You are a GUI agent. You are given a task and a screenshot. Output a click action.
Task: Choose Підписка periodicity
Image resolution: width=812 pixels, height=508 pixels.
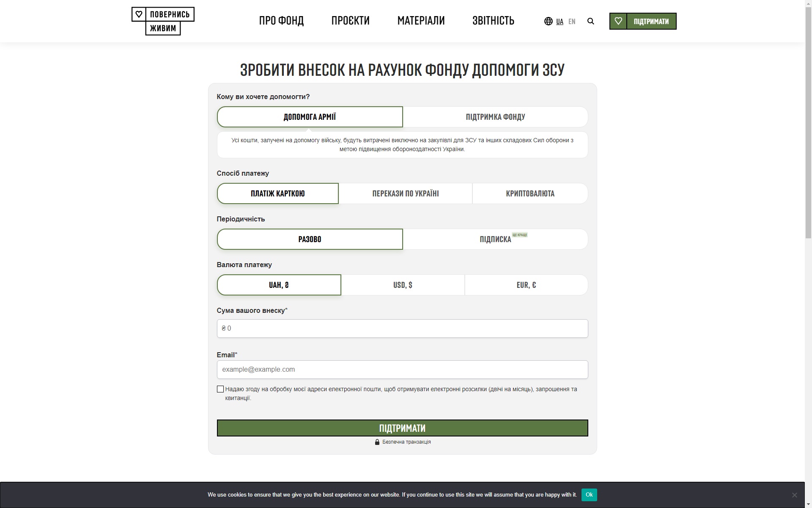(495, 239)
